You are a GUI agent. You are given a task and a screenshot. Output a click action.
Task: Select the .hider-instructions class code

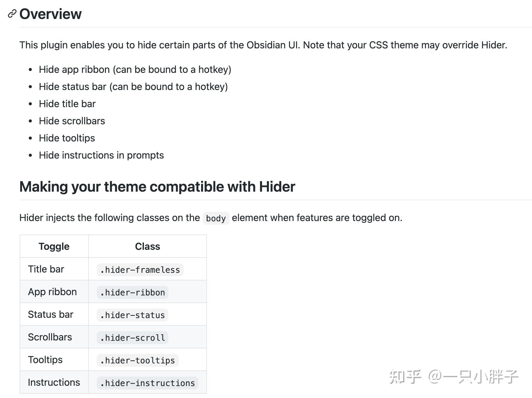(148, 383)
